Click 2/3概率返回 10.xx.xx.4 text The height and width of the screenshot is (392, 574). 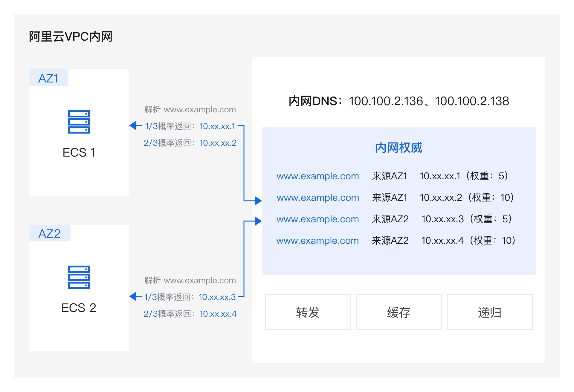(190, 314)
